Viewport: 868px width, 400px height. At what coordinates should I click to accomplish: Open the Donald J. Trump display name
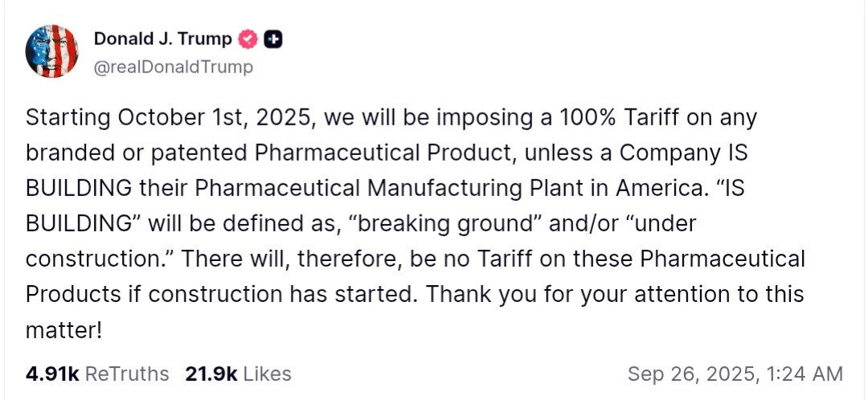coord(163,39)
